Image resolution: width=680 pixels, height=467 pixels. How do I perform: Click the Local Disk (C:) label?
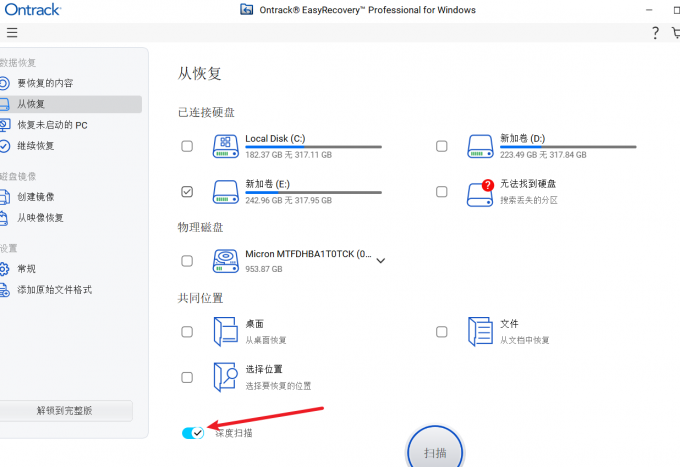(275, 138)
